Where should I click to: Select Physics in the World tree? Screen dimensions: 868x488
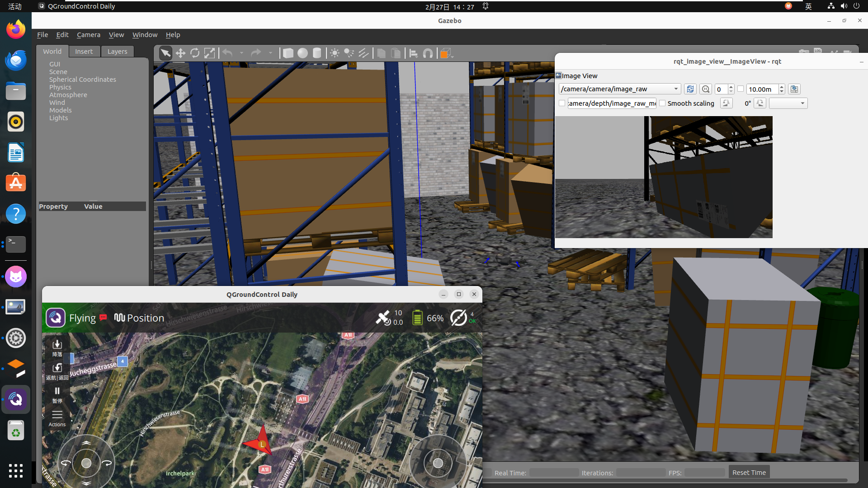tap(60, 87)
